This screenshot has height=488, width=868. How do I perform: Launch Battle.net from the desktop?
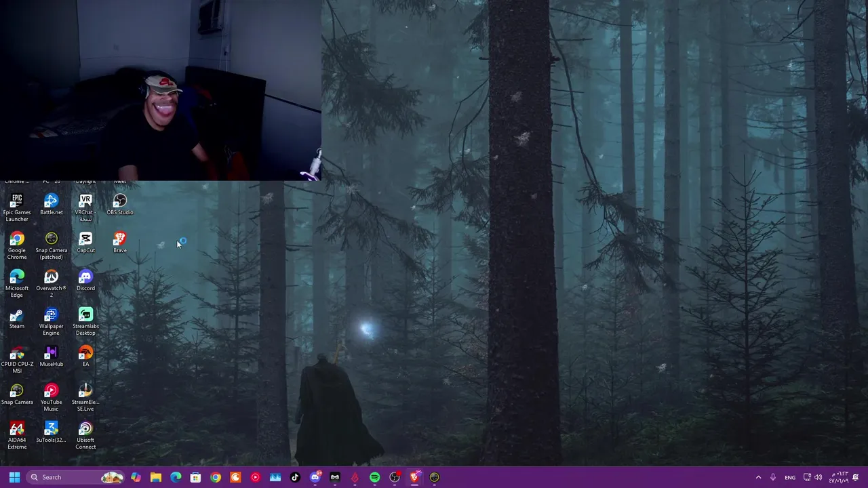(x=51, y=205)
